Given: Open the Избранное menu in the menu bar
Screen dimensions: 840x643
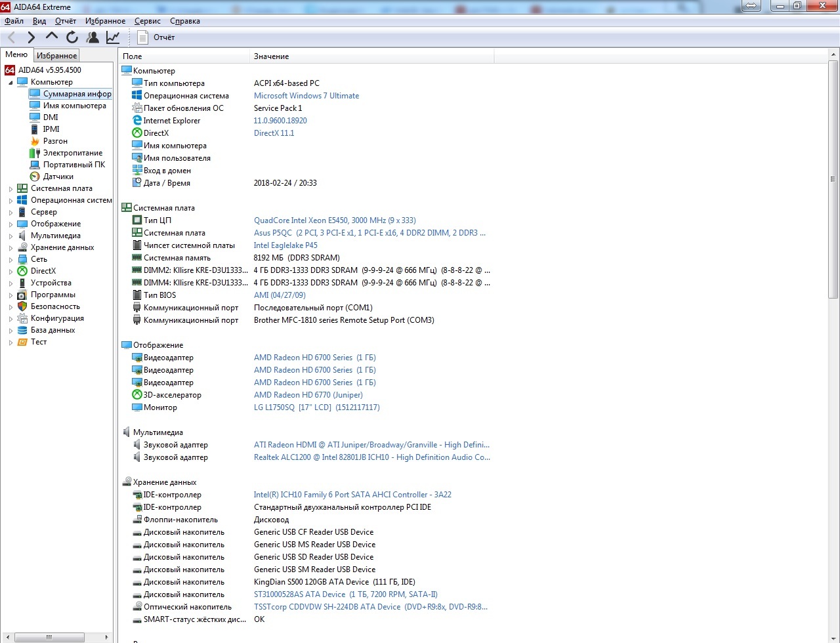Looking at the screenshot, I should [x=105, y=21].
